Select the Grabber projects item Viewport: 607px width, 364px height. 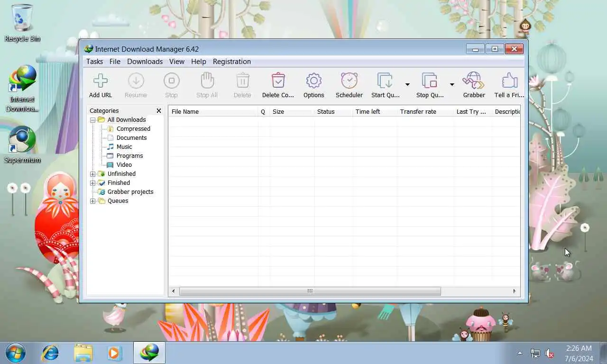(x=130, y=192)
